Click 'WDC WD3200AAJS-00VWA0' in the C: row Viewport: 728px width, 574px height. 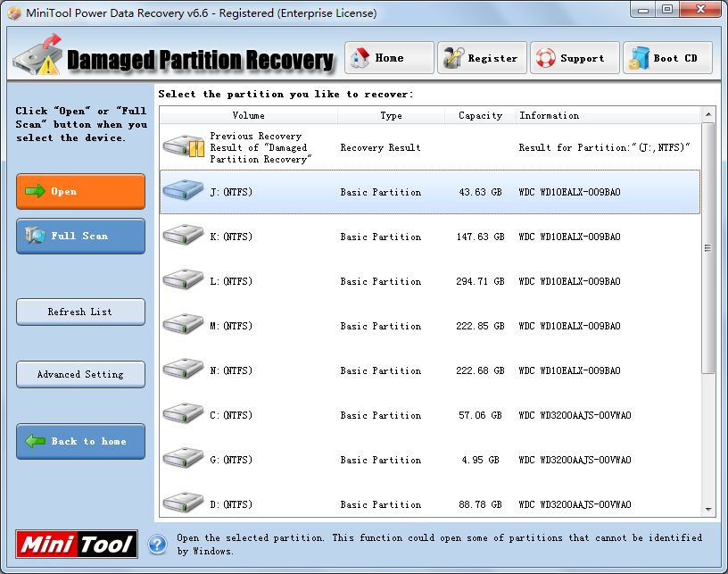click(x=575, y=415)
